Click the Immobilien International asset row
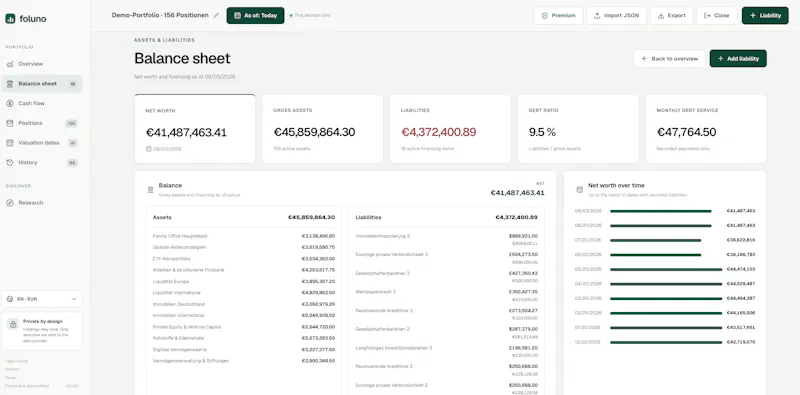The height and width of the screenshot is (395, 800). pyautogui.click(x=244, y=315)
